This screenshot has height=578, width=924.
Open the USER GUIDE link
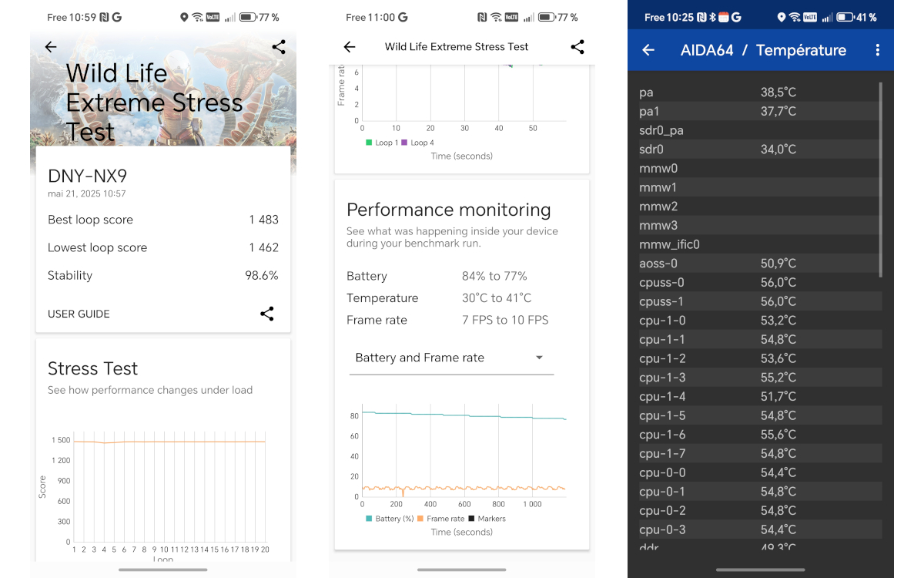click(x=79, y=314)
